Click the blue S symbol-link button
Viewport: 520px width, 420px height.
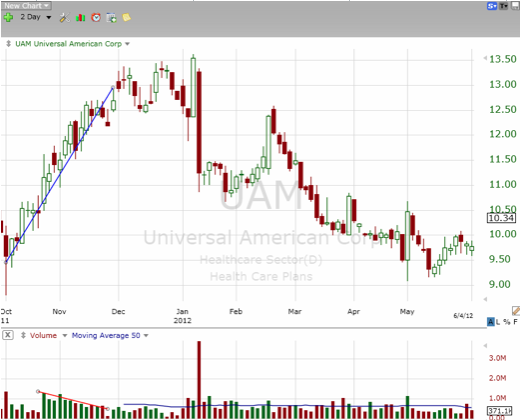[492, 6]
